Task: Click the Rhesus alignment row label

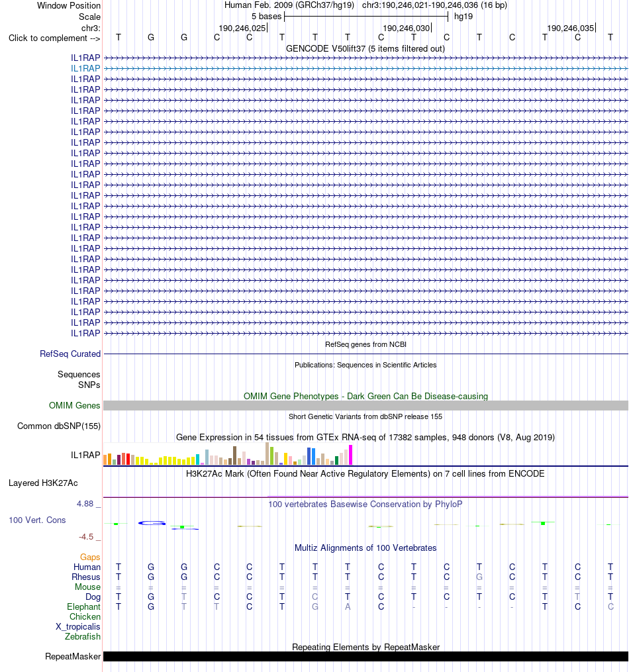Action: pyautogui.click(x=85, y=577)
